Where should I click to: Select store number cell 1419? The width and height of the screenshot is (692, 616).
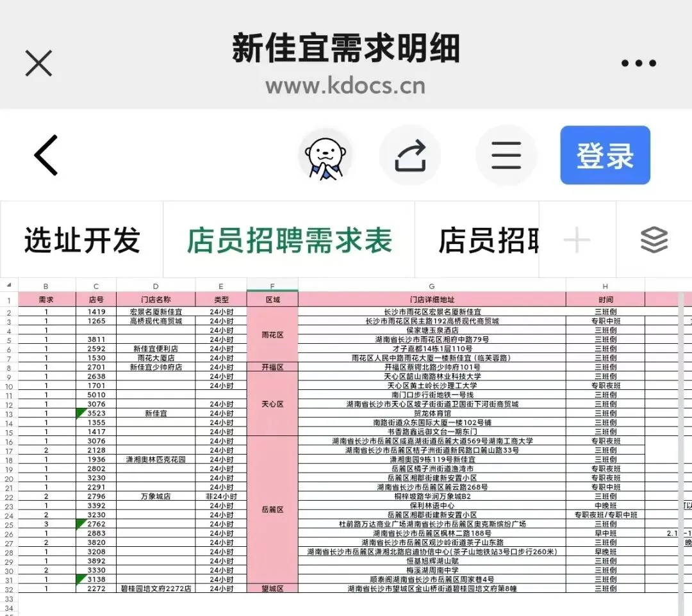coord(96,312)
